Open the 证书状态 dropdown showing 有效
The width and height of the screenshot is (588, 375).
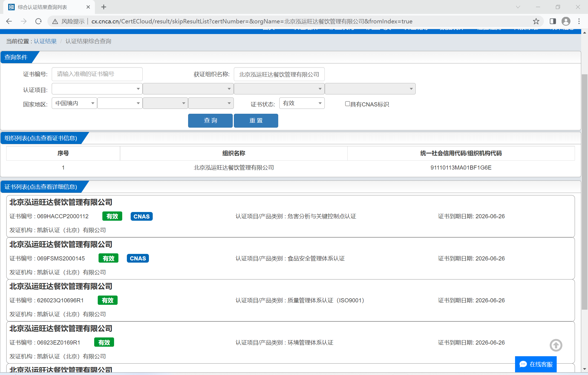(302, 103)
